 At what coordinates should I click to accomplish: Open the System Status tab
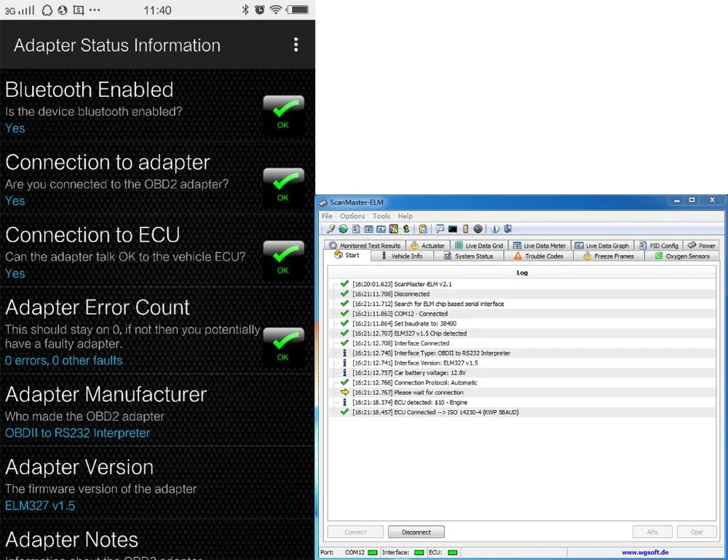pyautogui.click(x=468, y=256)
